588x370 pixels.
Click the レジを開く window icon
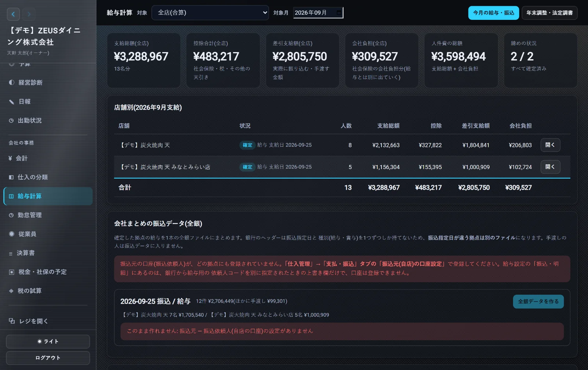coord(12,321)
